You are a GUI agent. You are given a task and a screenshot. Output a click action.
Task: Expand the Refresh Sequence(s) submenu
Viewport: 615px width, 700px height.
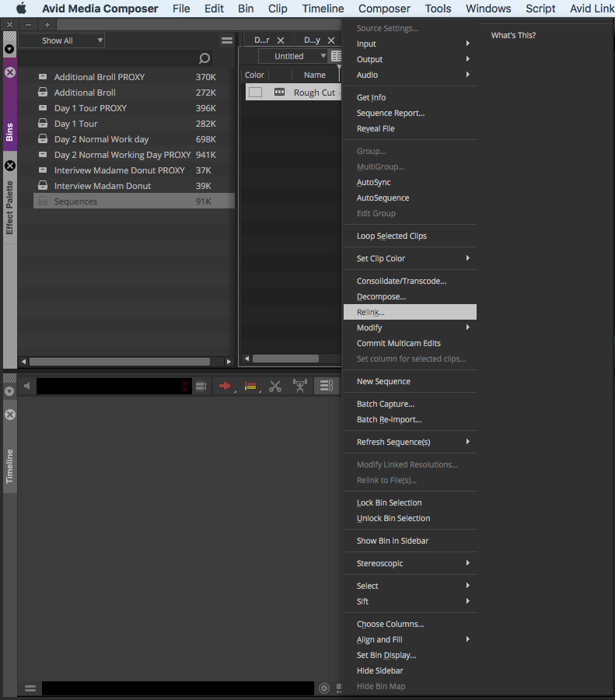click(x=411, y=442)
